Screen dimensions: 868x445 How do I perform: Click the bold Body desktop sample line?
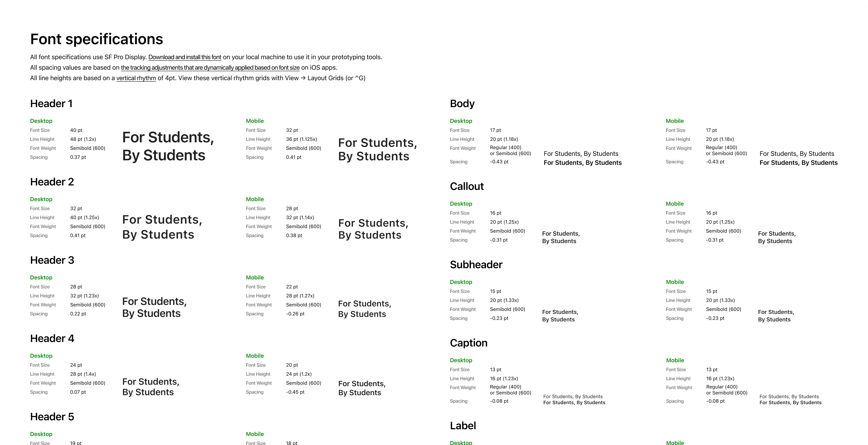(x=583, y=163)
